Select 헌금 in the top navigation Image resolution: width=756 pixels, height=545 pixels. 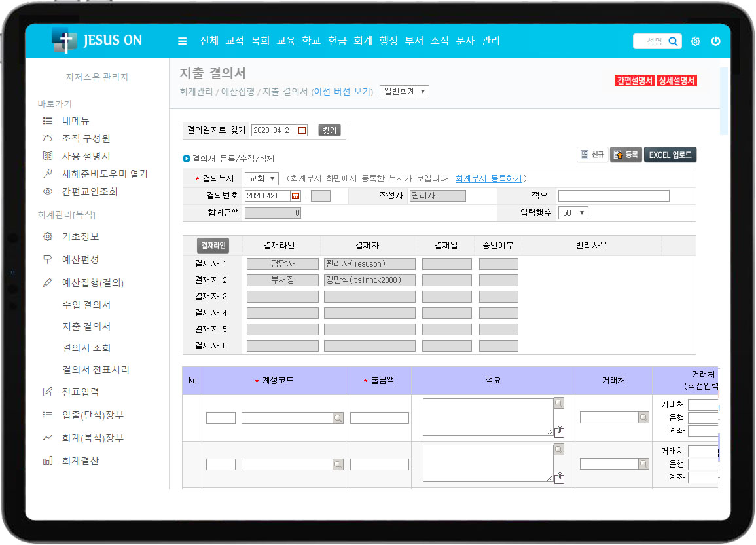tap(337, 41)
